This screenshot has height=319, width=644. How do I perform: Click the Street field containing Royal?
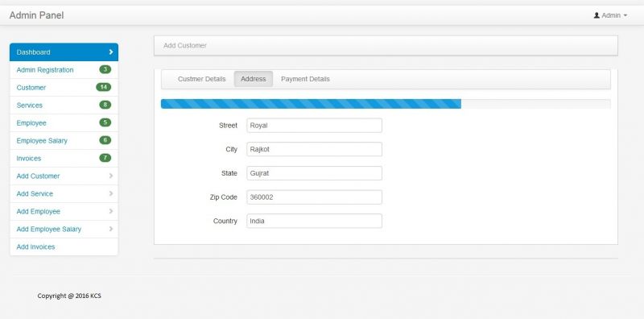314,126
